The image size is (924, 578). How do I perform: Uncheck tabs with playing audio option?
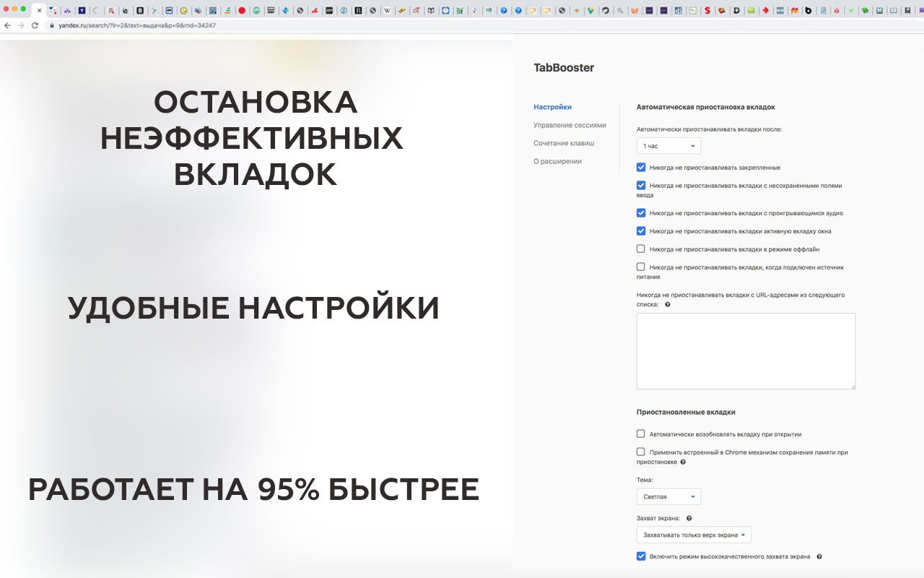(641, 213)
